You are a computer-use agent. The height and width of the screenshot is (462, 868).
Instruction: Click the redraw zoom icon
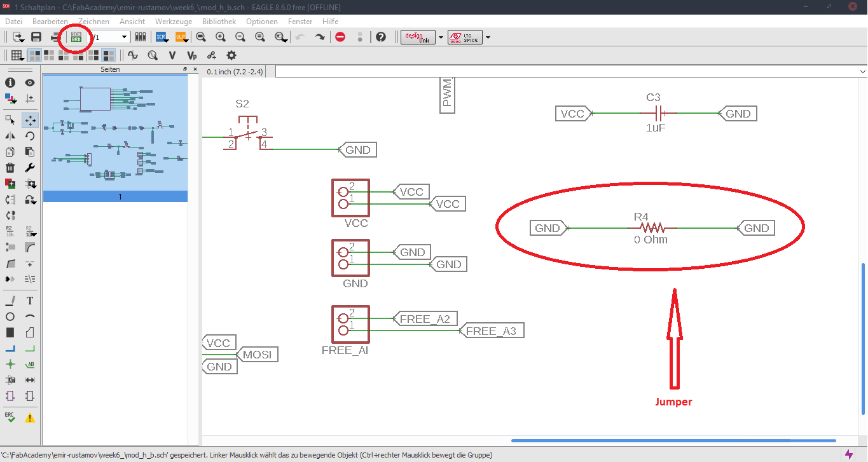click(x=260, y=37)
